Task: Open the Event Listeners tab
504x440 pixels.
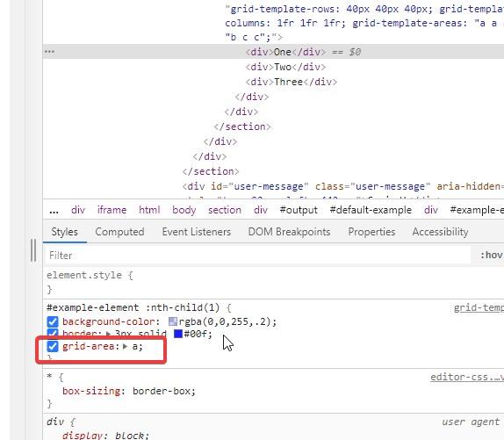Action: click(x=197, y=232)
